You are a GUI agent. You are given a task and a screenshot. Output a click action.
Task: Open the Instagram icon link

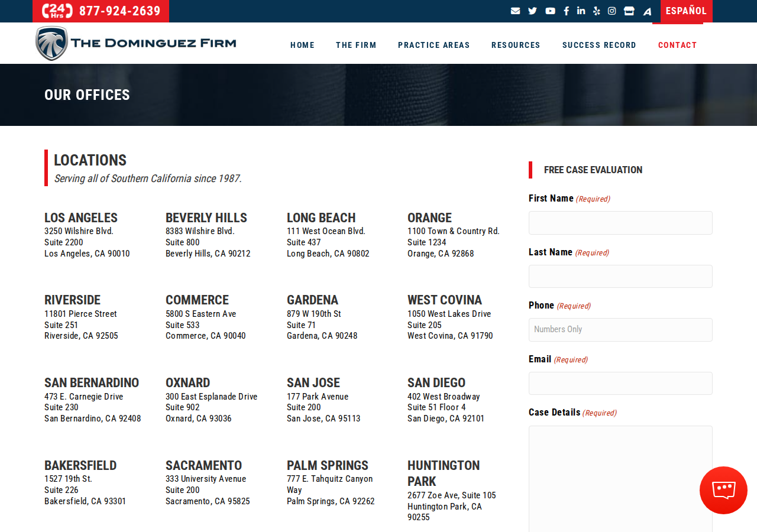click(612, 11)
